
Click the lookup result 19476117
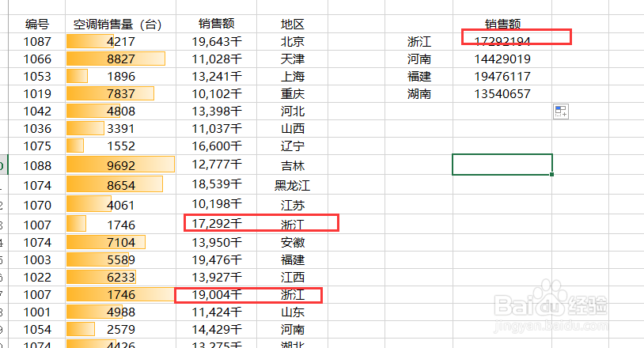coord(502,77)
